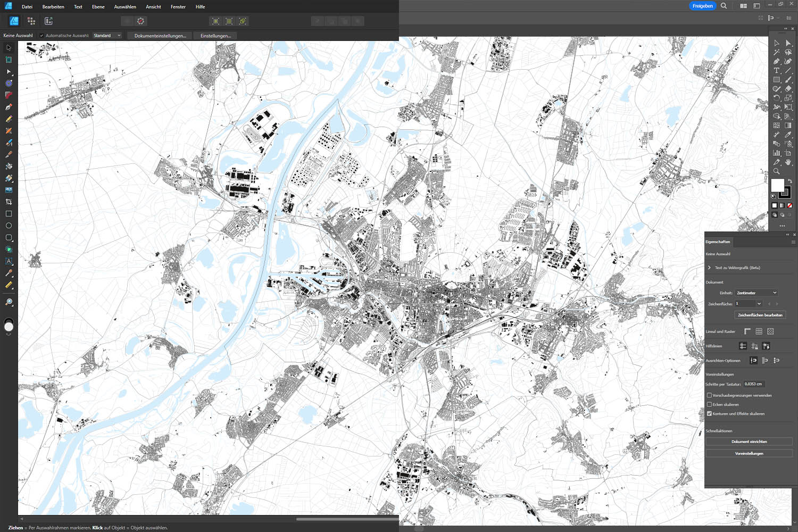Viewport: 798px width, 532px height.
Task: Click the red snapping/target icon in Affinity's top toolbar
Action: [140, 21]
